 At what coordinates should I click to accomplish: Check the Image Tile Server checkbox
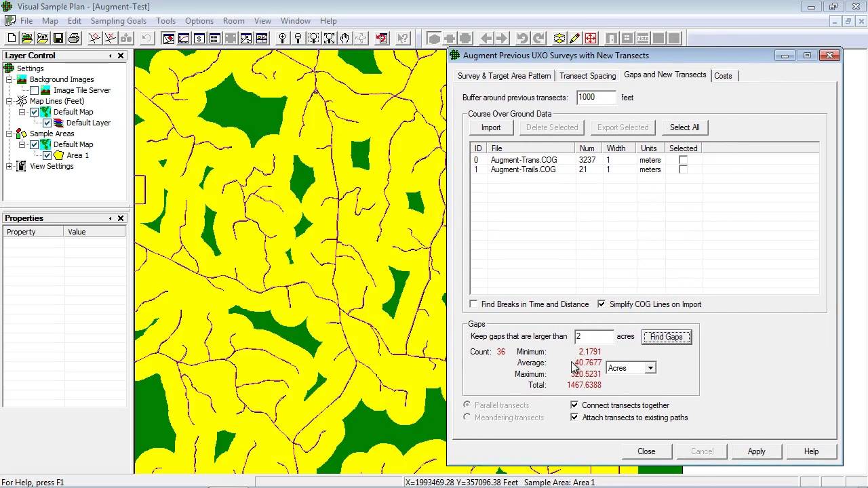click(34, 90)
